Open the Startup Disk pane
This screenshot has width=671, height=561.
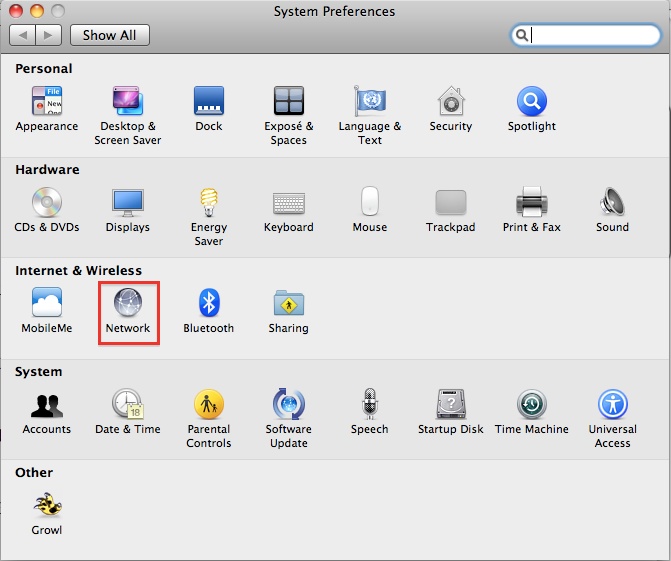(x=450, y=404)
